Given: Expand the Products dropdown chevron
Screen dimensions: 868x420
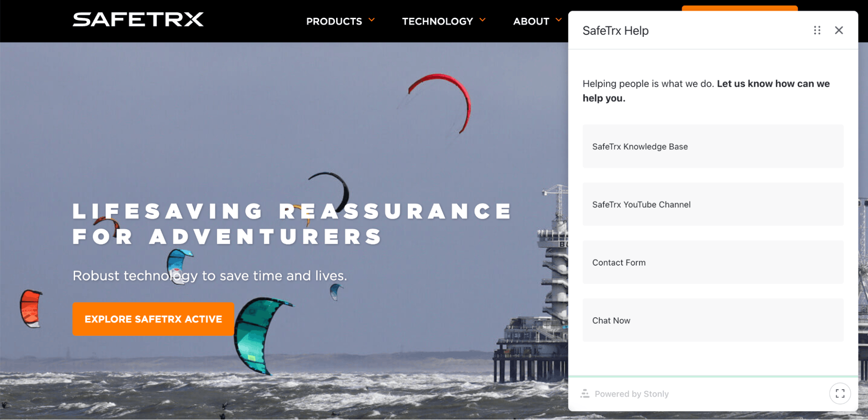Looking at the screenshot, I should 372,20.
